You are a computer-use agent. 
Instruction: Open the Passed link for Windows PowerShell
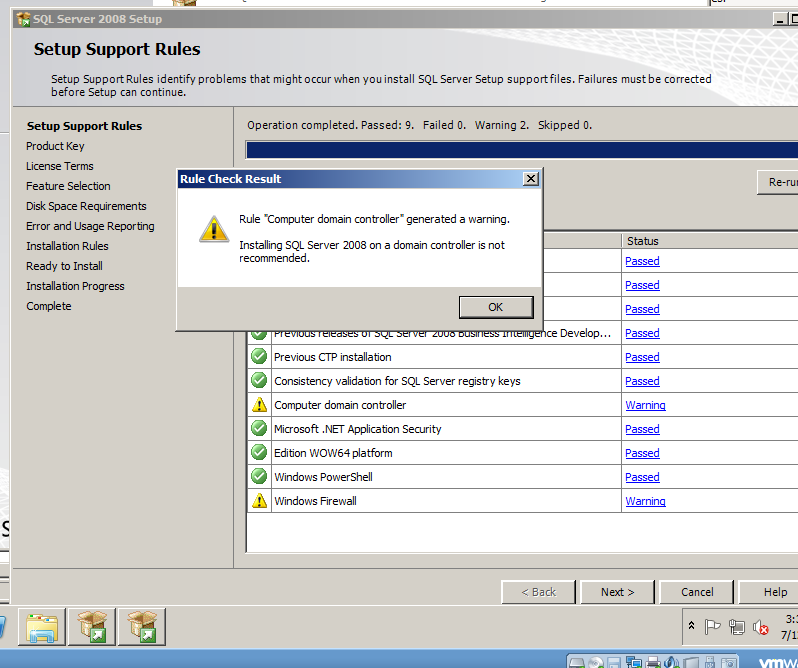pyautogui.click(x=642, y=477)
